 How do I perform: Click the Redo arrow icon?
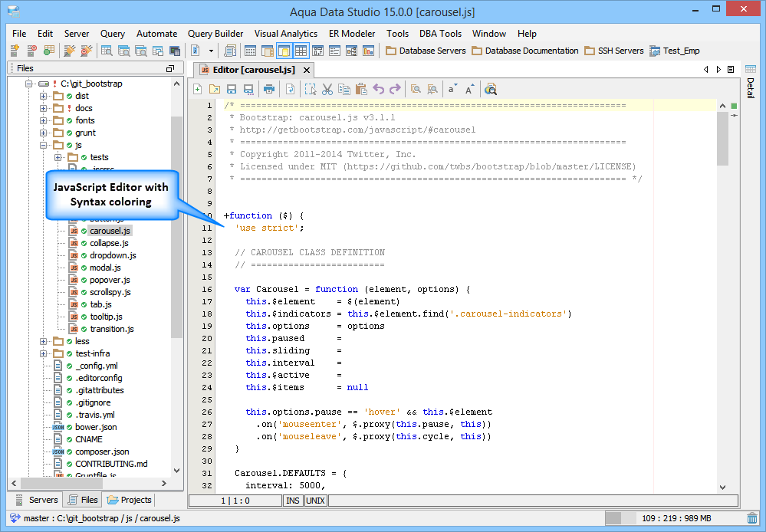coord(396,90)
